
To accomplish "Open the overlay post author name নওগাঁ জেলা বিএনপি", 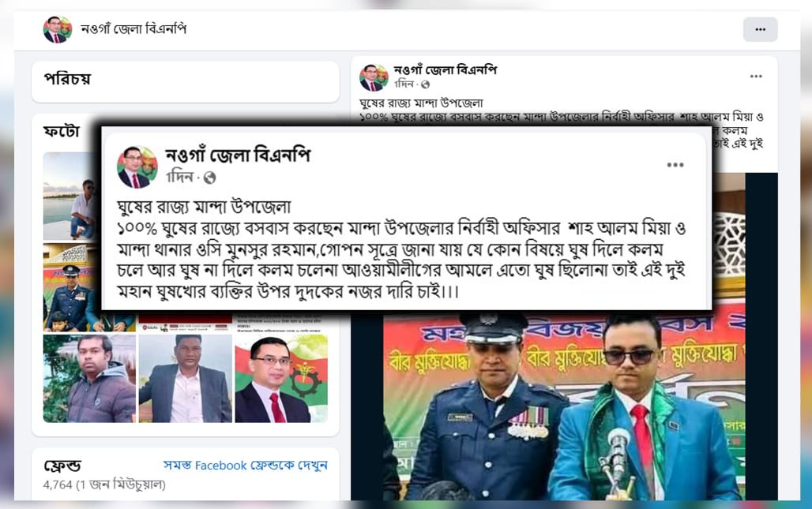I will [238, 155].
